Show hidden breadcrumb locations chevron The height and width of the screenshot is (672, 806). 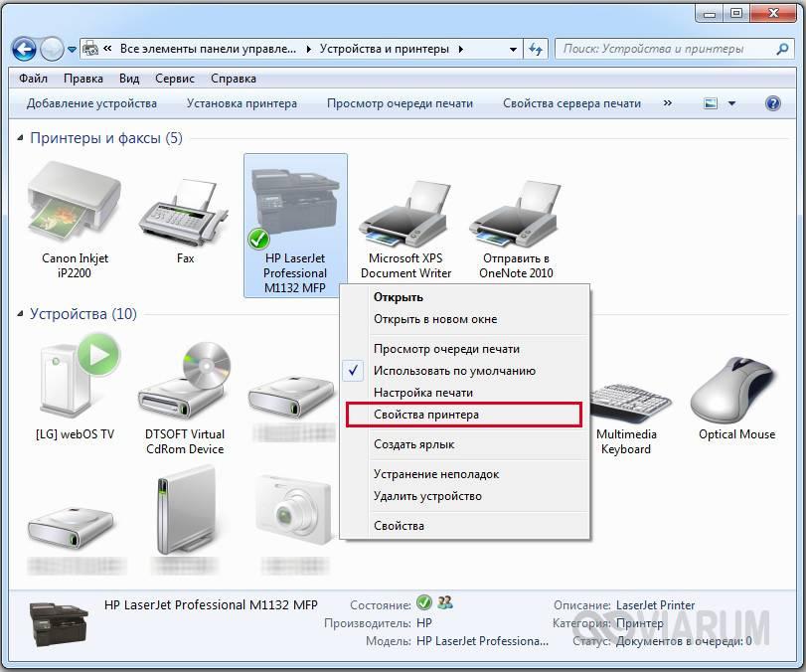tap(107, 49)
